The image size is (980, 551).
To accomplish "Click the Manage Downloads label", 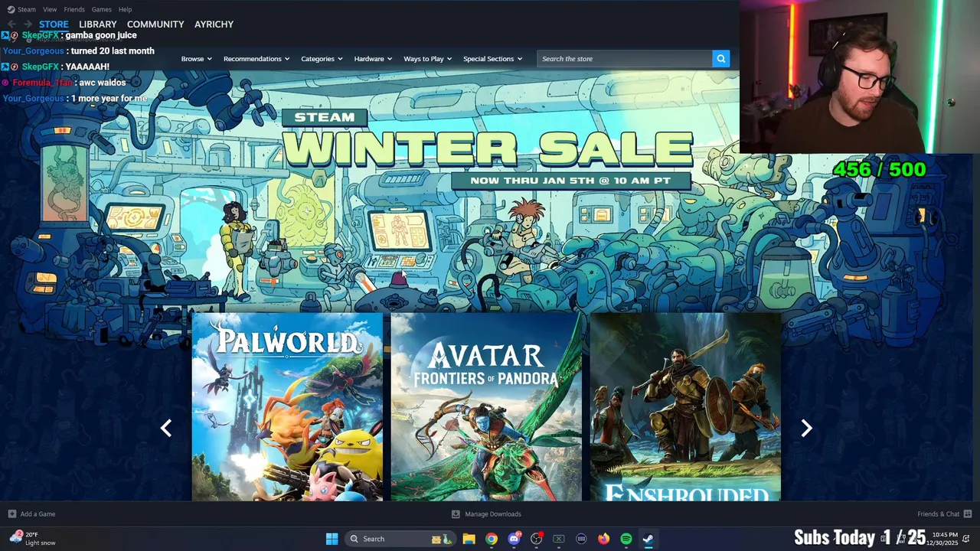I will (492, 514).
